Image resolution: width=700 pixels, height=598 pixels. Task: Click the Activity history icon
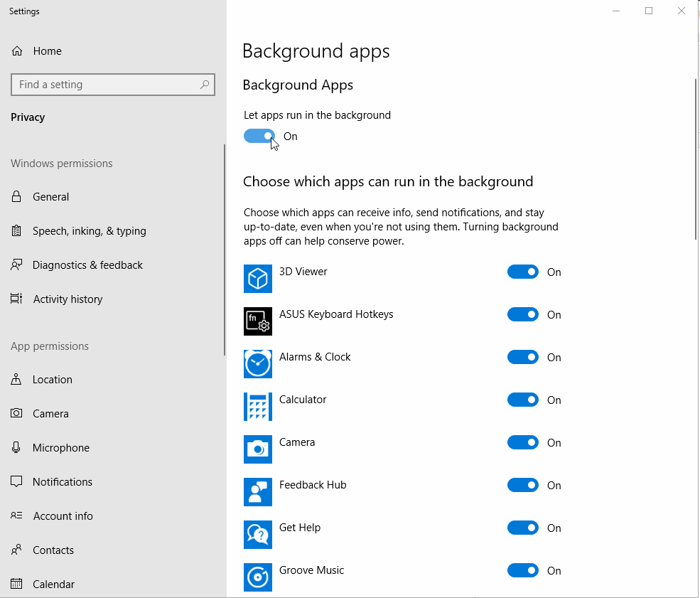coord(16,299)
